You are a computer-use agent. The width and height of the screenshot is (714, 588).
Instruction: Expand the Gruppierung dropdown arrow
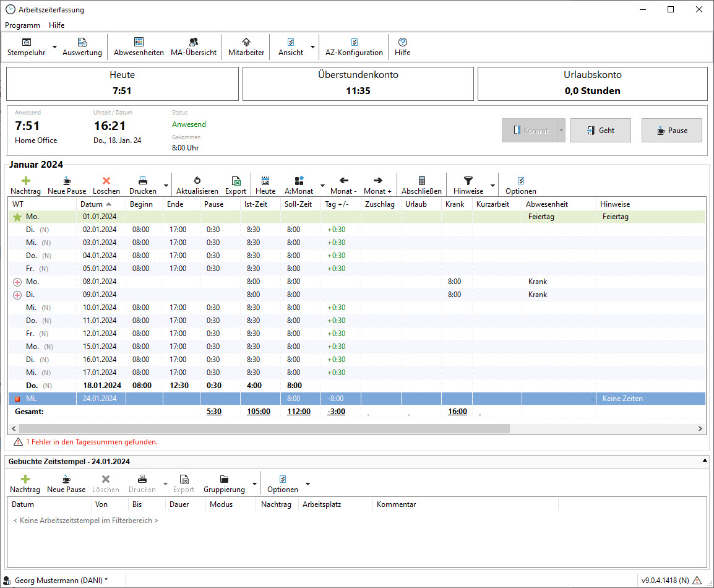pyautogui.click(x=254, y=484)
